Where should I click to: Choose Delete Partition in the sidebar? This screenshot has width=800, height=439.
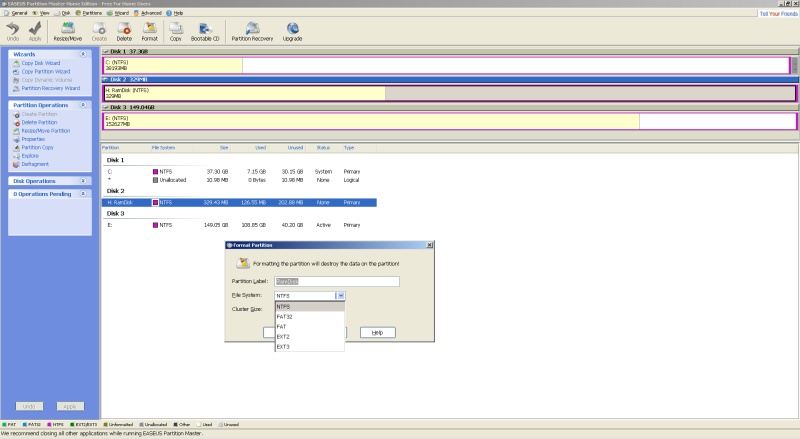tap(39, 123)
